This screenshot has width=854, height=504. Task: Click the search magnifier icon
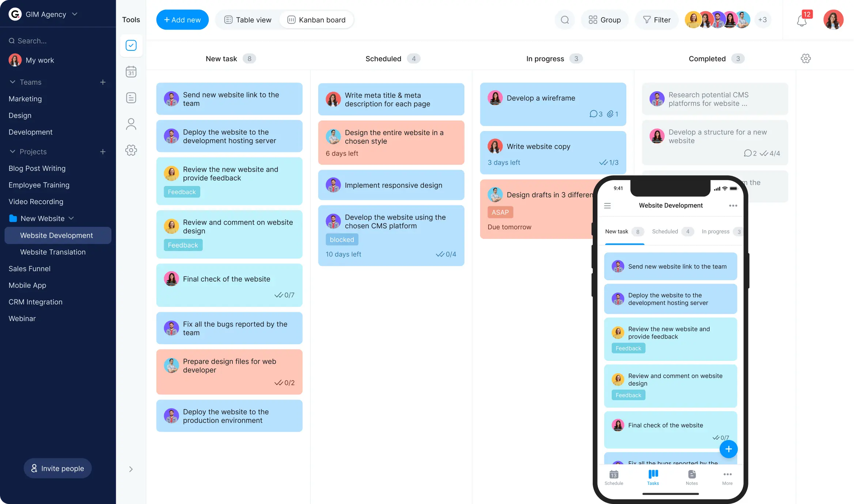coord(565,20)
